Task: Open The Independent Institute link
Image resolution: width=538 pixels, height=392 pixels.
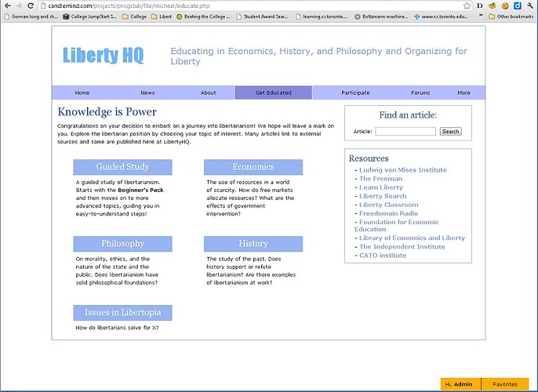Action: tap(402, 247)
